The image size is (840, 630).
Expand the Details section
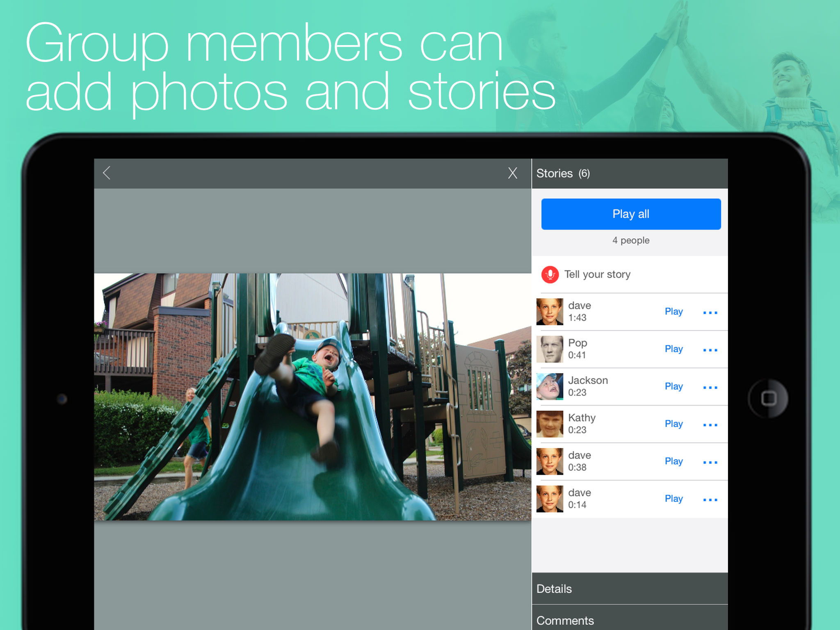[x=630, y=589]
